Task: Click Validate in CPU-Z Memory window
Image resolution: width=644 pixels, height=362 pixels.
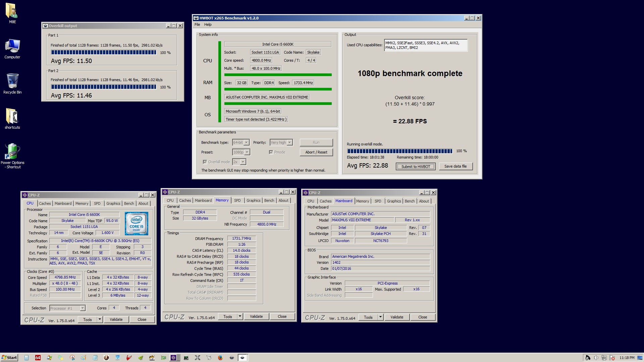Action: click(256, 317)
